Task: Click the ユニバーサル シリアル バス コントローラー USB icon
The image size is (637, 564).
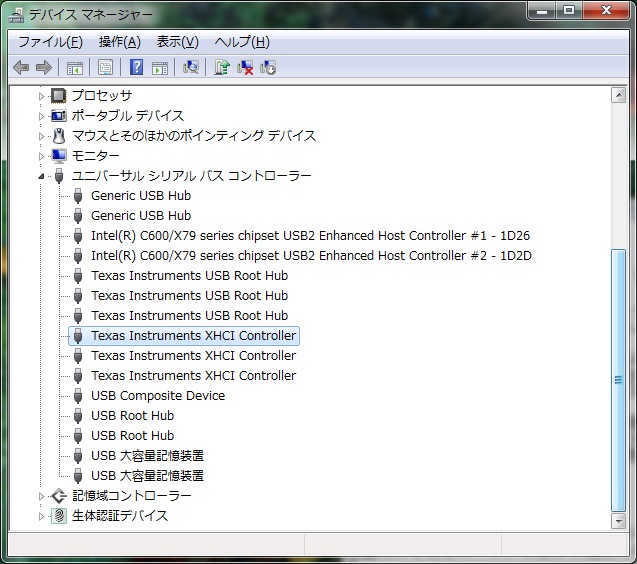Action: click(59, 176)
